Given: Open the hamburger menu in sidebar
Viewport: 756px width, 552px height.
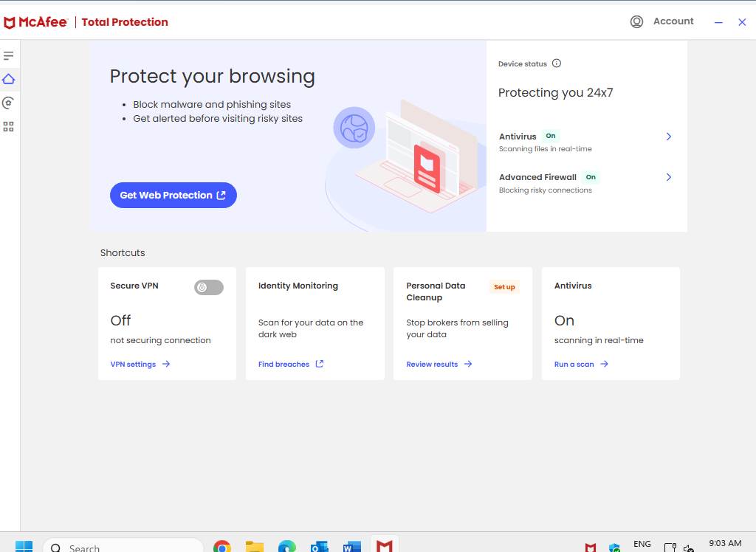Looking at the screenshot, I should click(9, 56).
